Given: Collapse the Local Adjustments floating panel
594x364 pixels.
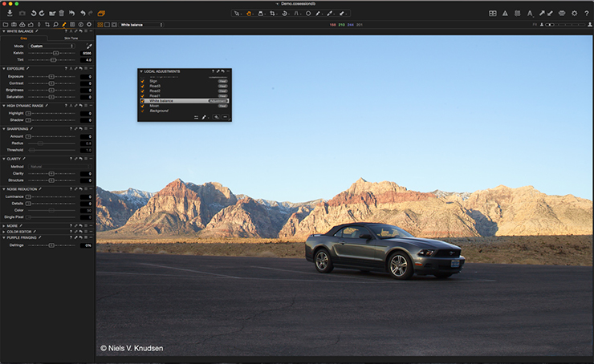Looking at the screenshot, I should point(141,71).
